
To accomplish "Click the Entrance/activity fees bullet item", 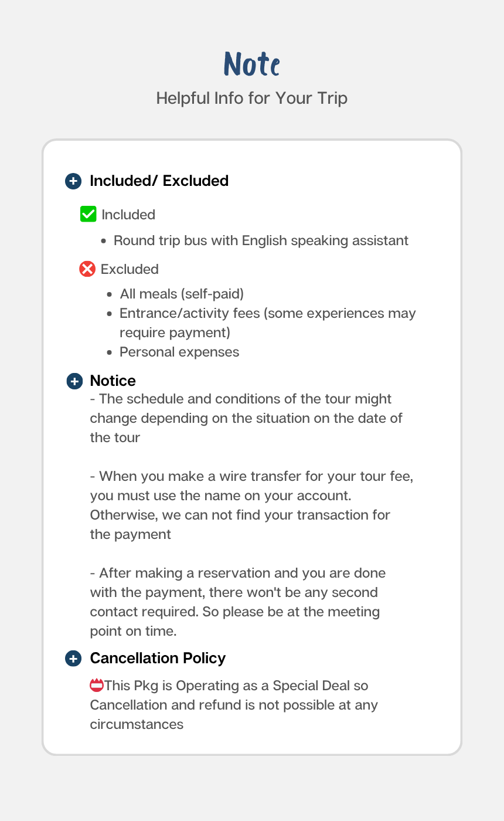I will pyautogui.click(x=268, y=323).
